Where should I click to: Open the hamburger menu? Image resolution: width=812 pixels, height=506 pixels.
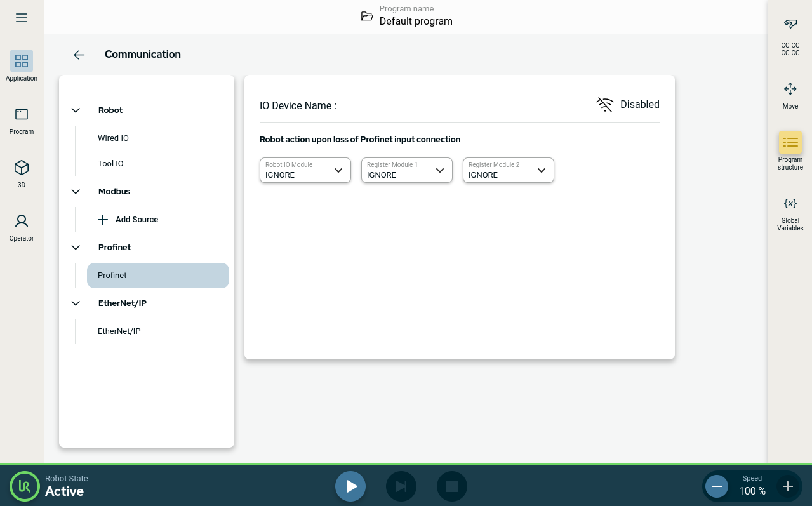(x=22, y=18)
